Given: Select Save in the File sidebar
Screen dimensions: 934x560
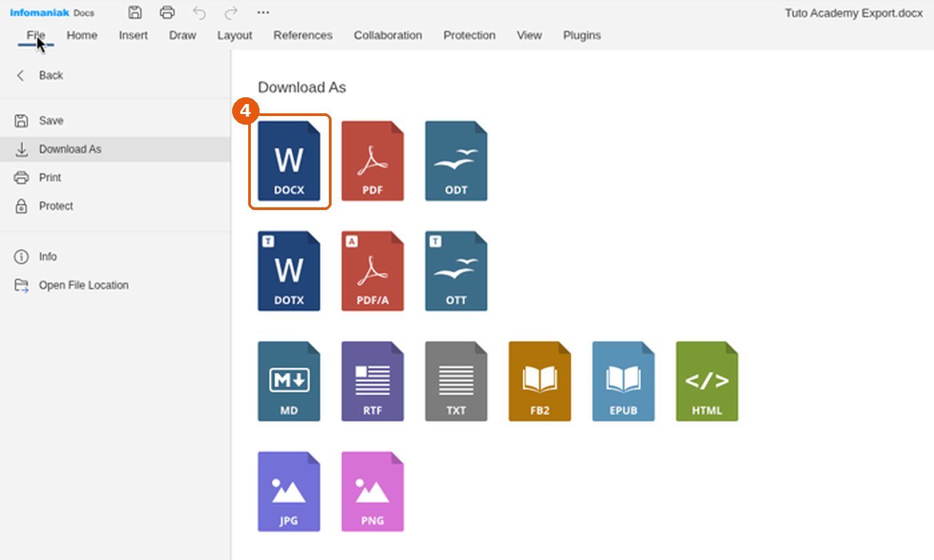Looking at the screenshot, I should pyautogui.click(x=115, y=121).
